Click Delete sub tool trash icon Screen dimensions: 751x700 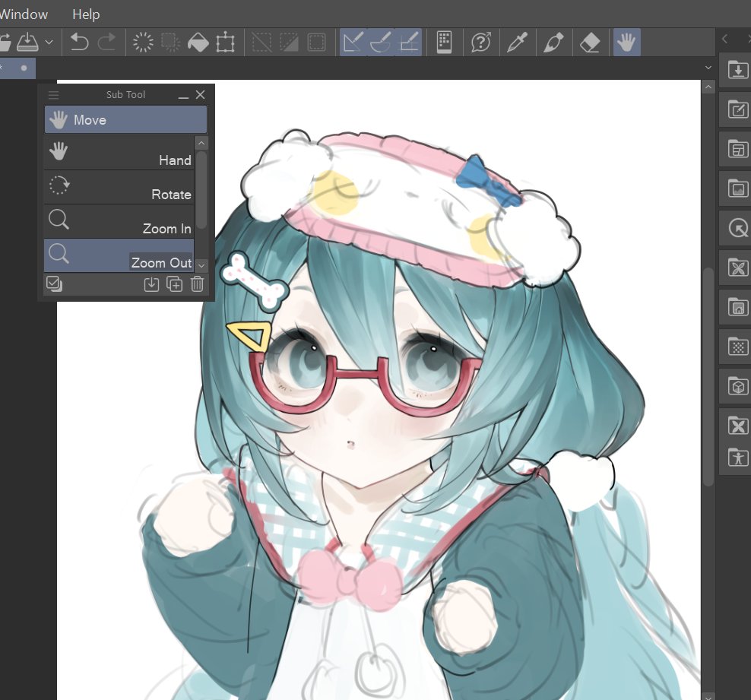click(198, 284)
